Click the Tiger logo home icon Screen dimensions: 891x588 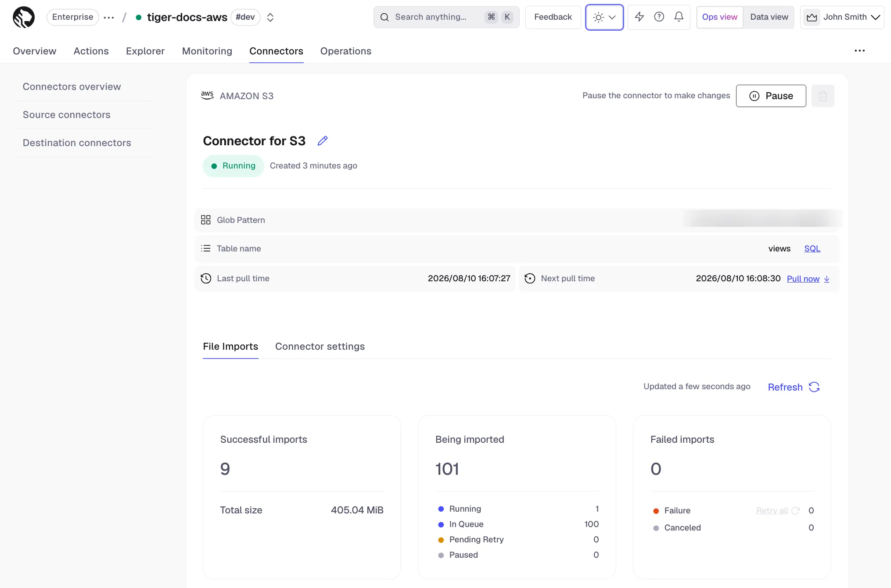click(x=24, y=17)
